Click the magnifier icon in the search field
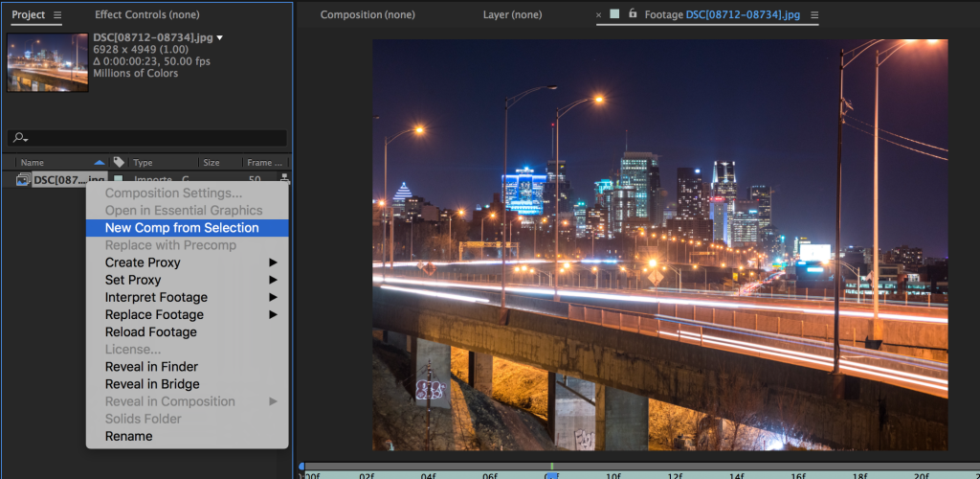 coord(20,138)
